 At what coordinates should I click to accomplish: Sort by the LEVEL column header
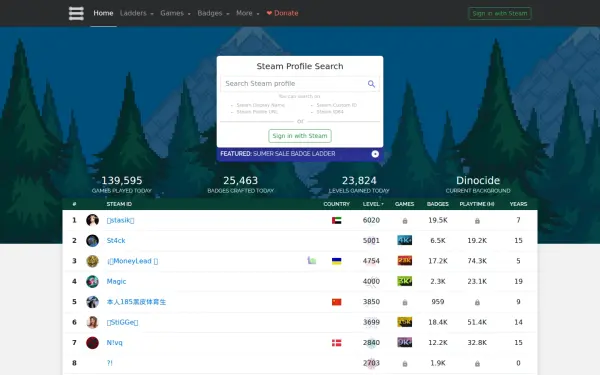click(373, 204)
